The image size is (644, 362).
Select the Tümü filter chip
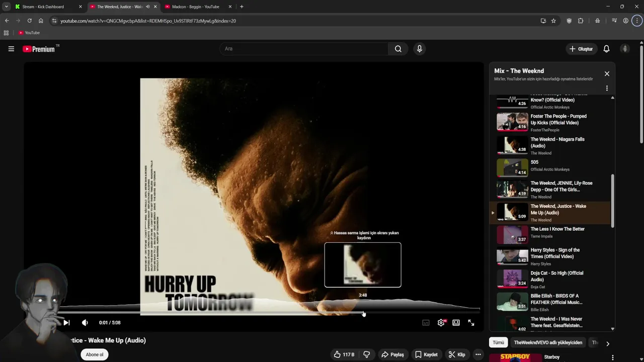tap(498, 342)
